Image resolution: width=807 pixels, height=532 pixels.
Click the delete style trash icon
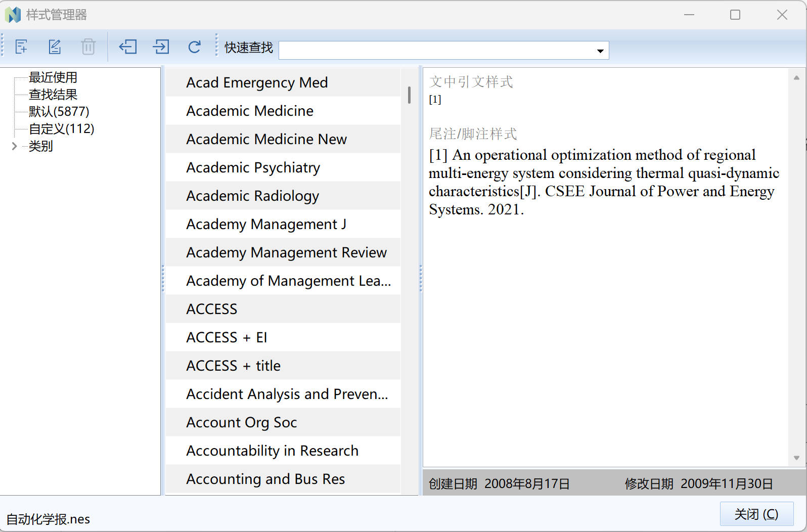pyautogui.click(x=88, y=47)
